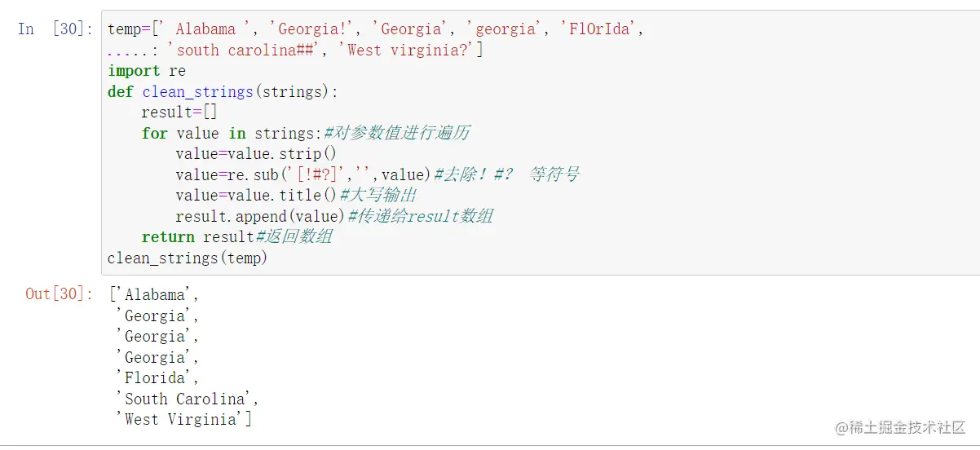Click 'Alabama' in the output list
The image size is (980, 450).
point(155,295)
